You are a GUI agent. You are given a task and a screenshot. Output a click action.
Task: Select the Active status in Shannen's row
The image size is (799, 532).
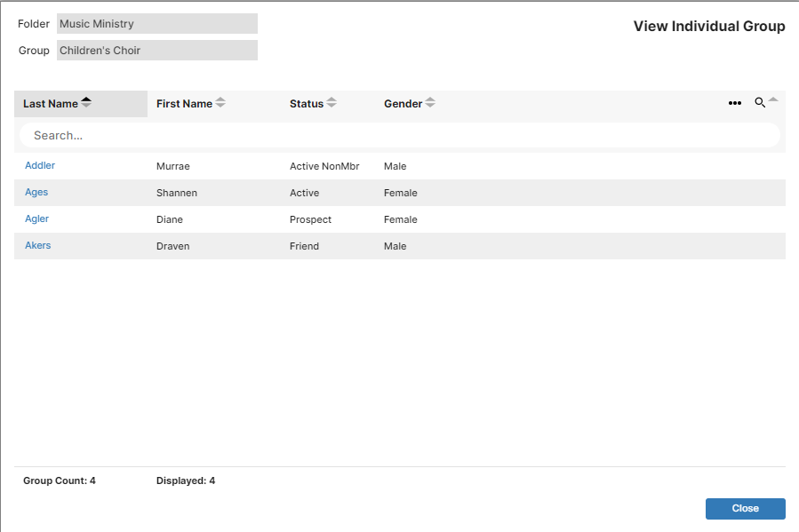tap(304, 193)
